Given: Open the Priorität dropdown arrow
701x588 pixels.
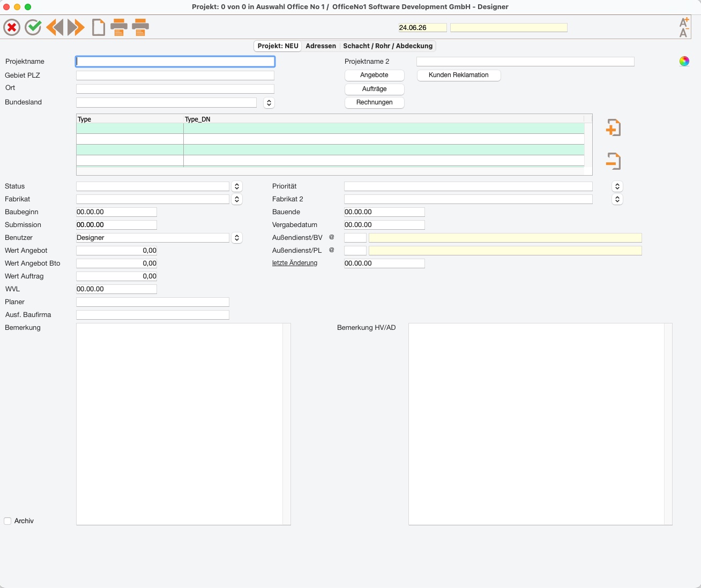Looking at the screenshot, I should coord(617,186).
